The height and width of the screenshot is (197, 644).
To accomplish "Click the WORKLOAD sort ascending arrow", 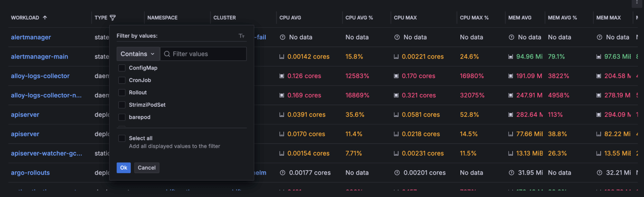I will 45,18.
